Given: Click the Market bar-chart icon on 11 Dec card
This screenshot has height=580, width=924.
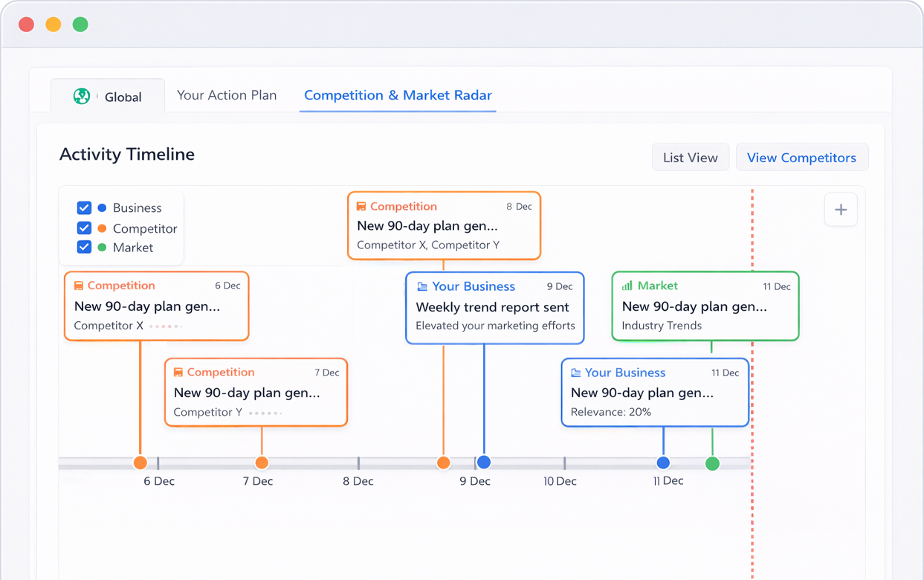Looking at the screenshot, I should tap(627, 286).
